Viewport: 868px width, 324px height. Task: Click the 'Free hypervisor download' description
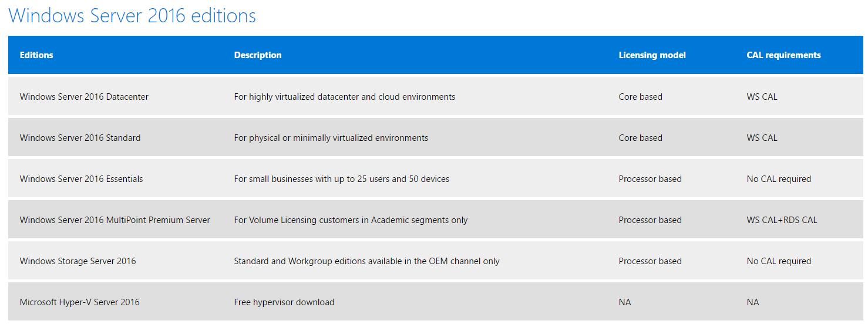coord(284,302)
